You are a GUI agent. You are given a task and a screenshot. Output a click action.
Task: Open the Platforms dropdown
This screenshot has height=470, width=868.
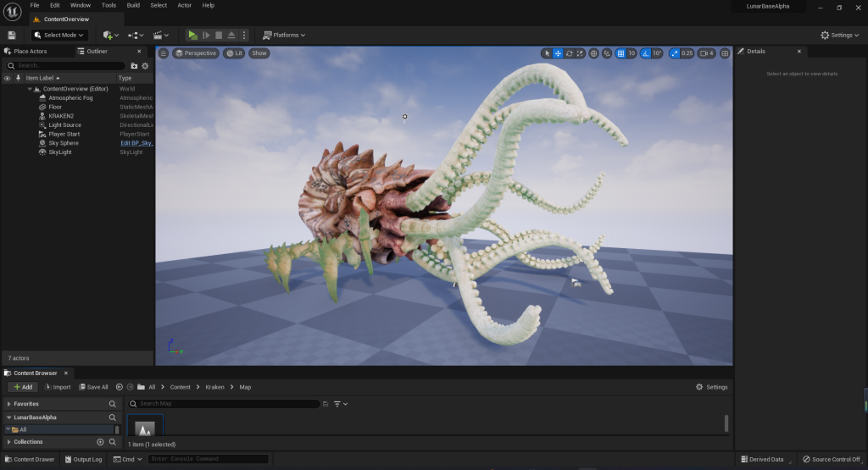(284, 35)
